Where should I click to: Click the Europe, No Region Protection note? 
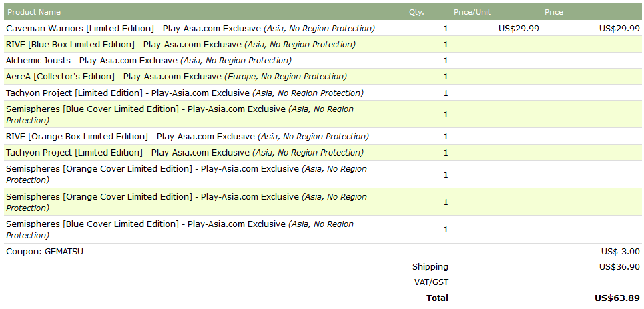[286, 77]
